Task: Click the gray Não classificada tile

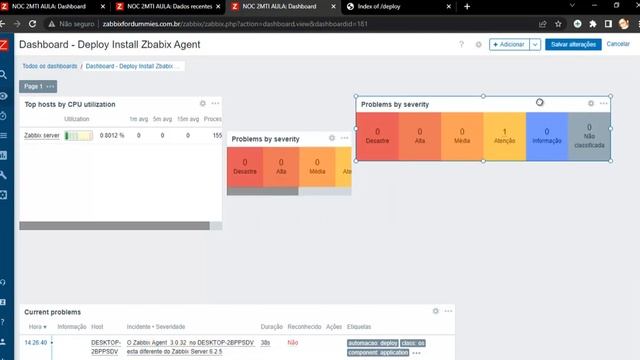Action: point(589,136)
